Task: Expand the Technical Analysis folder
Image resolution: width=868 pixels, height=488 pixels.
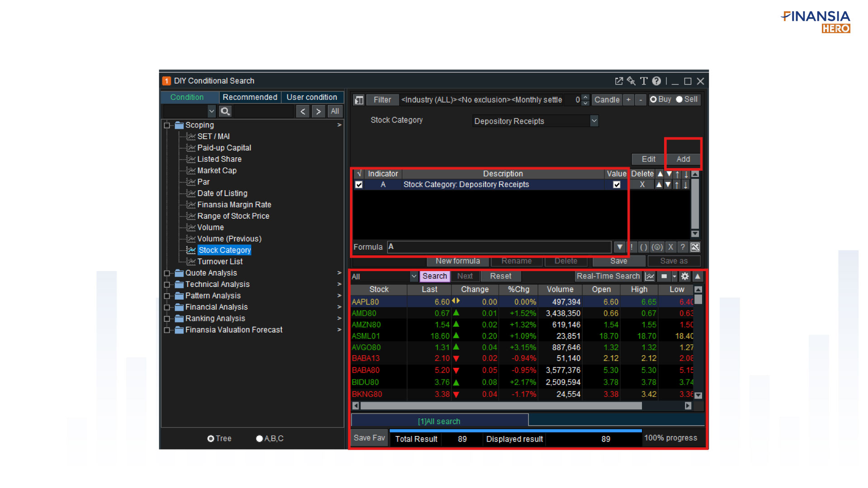Action: coord(167,284)
